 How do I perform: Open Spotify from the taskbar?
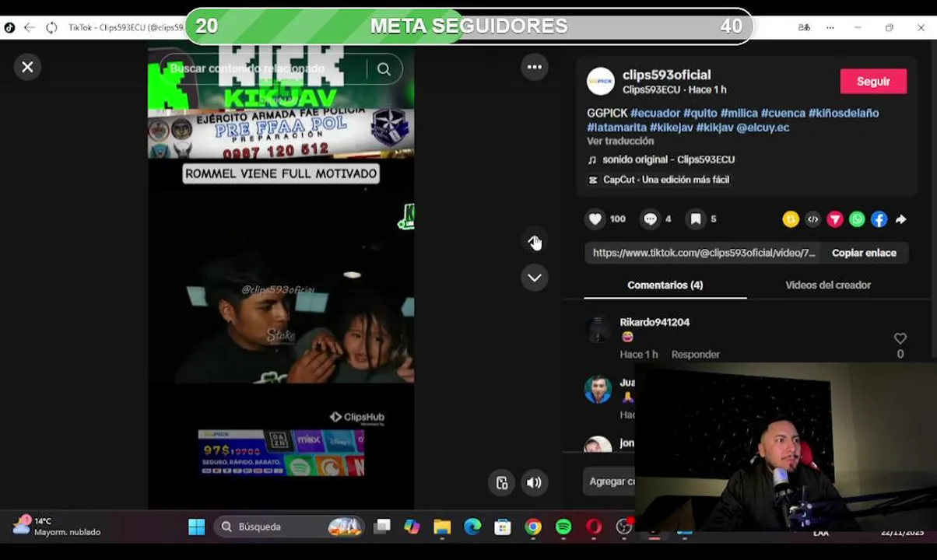pyautogui.click(x=563, y=527)
